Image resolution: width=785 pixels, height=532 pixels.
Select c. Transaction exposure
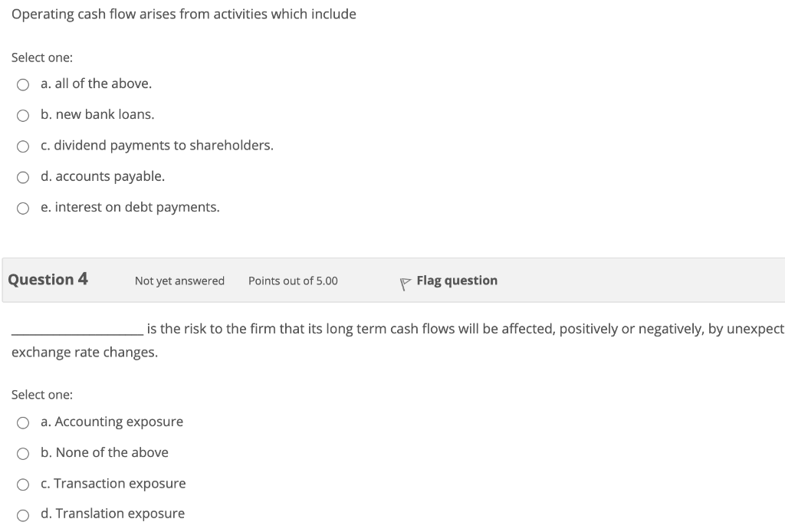[23, 484]
